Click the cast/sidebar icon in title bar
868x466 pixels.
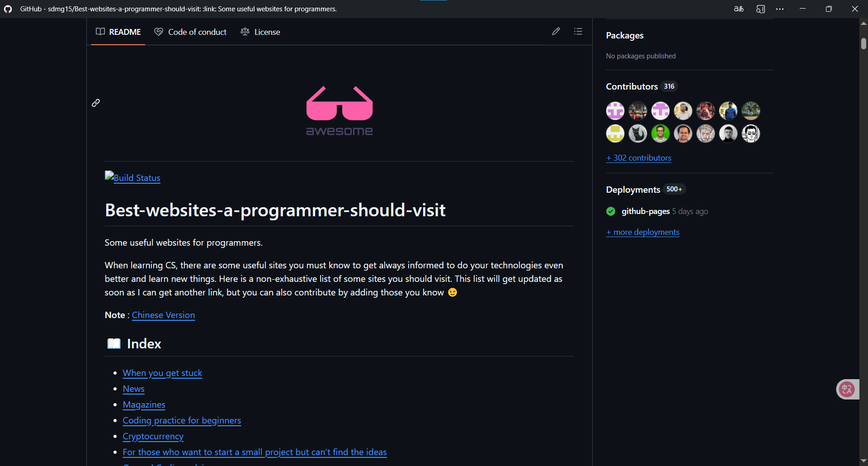point(760,9)
